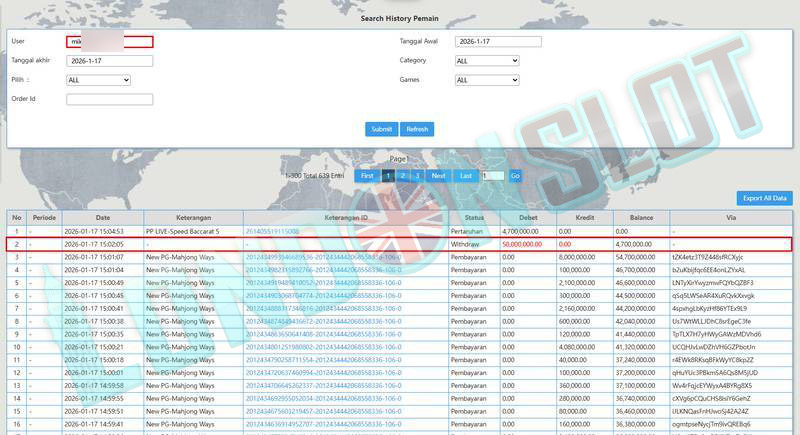
Task: Click the Debet column header
Action: pos(526,217)
